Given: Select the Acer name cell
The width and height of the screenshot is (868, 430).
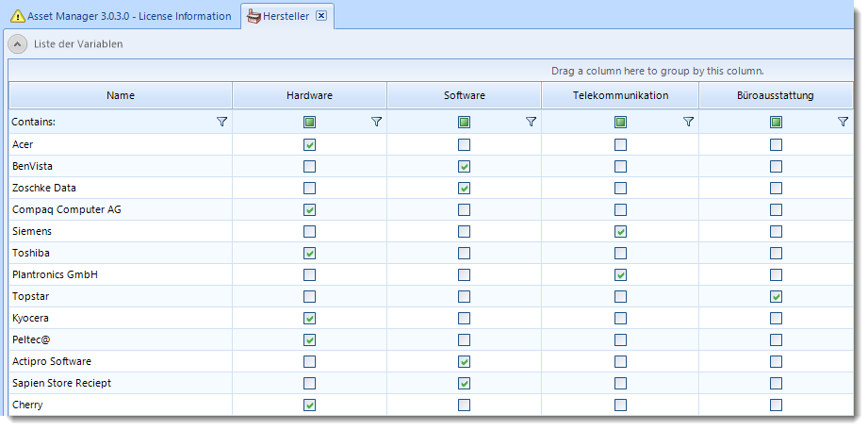Looking at the screenshot, I should [120, 144].
